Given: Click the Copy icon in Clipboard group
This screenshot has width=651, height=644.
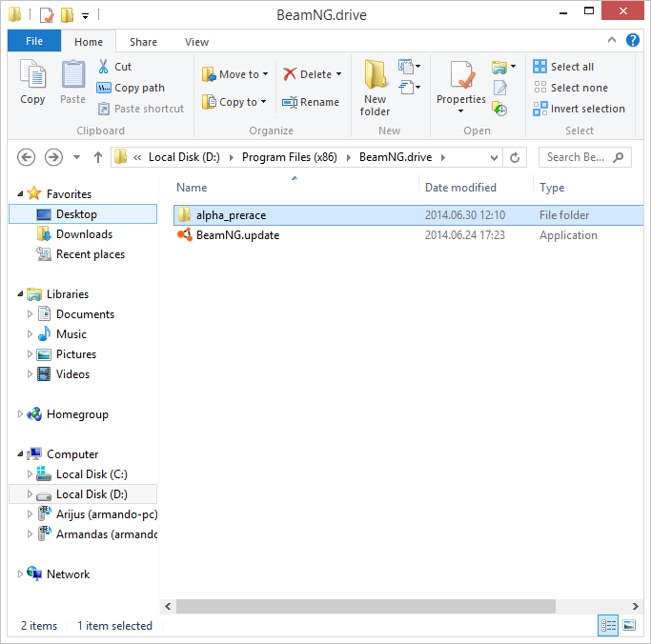Looking at the screenshot, I should point(32,74).
